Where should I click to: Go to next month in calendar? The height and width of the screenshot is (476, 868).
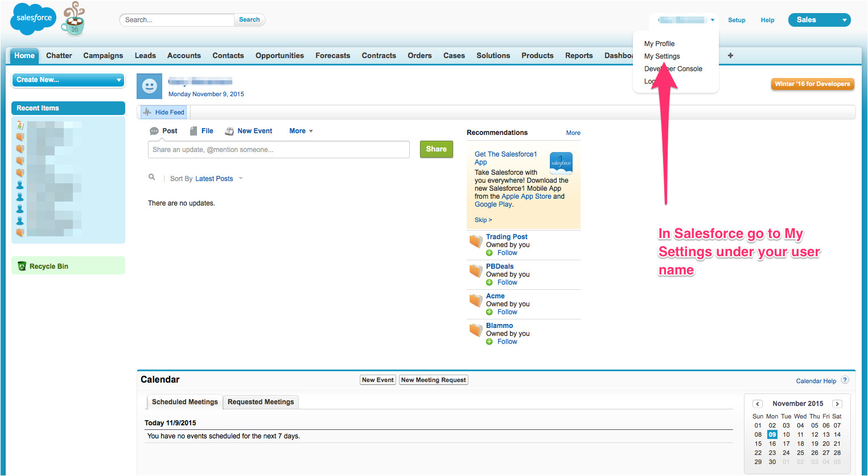coord(837,404)
